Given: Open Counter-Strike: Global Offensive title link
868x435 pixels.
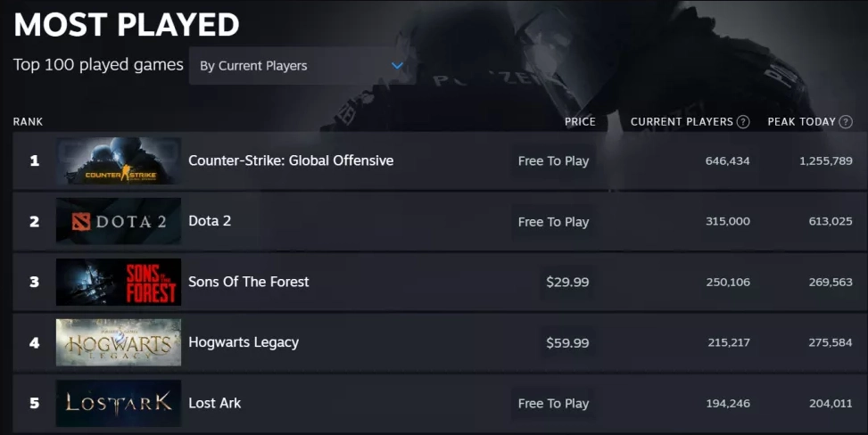Looking at the screenshot, I should tap(291, 160).
